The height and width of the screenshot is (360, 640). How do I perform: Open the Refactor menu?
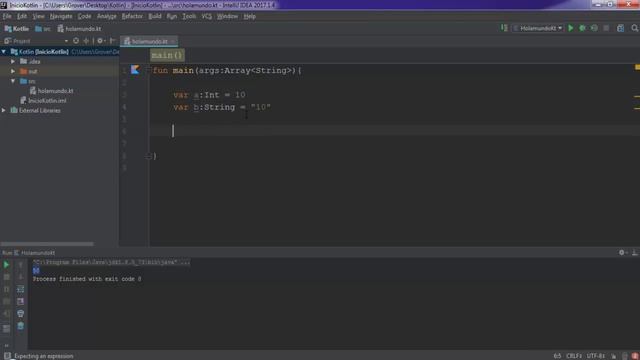[x=132, y=16]
